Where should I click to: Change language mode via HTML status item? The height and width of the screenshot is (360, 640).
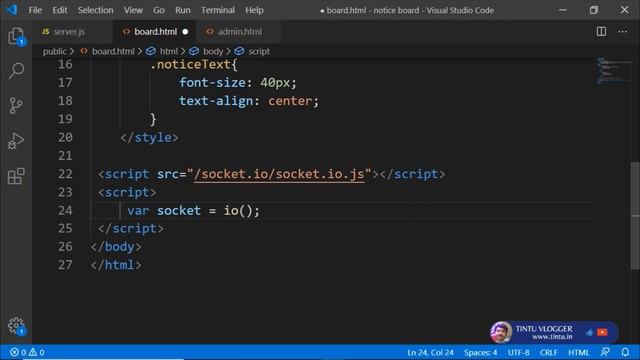tap(578, 352)
